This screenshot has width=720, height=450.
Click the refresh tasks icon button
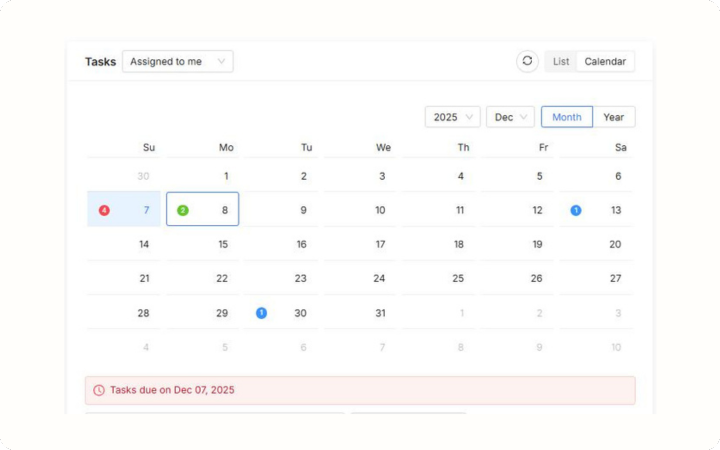pyautogui.click(x=527, y=61)
